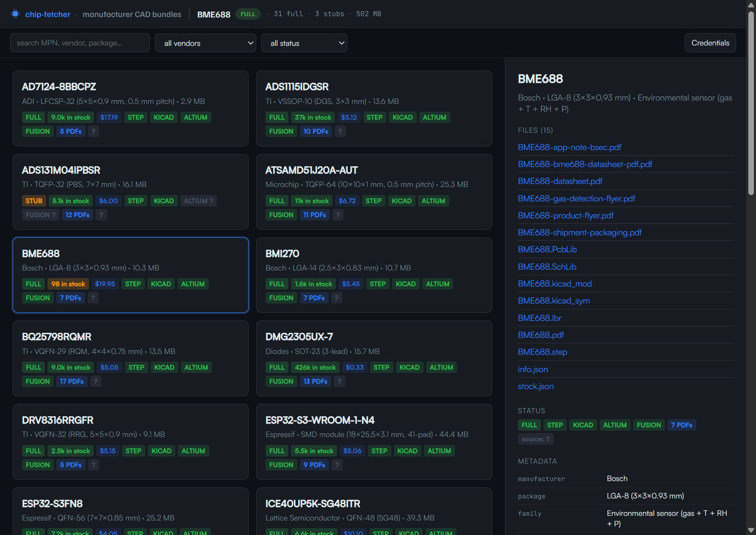Image resolution: width=756 pixels, height=535 pixels.
Task: Open BME688-shipment-packaging.pdf file link
Action: [x=580, y=233]
